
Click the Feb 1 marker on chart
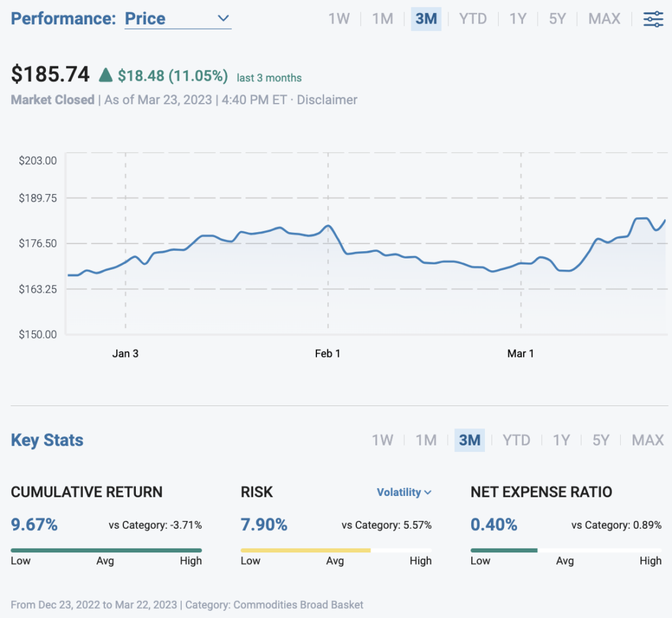point(327,354)
